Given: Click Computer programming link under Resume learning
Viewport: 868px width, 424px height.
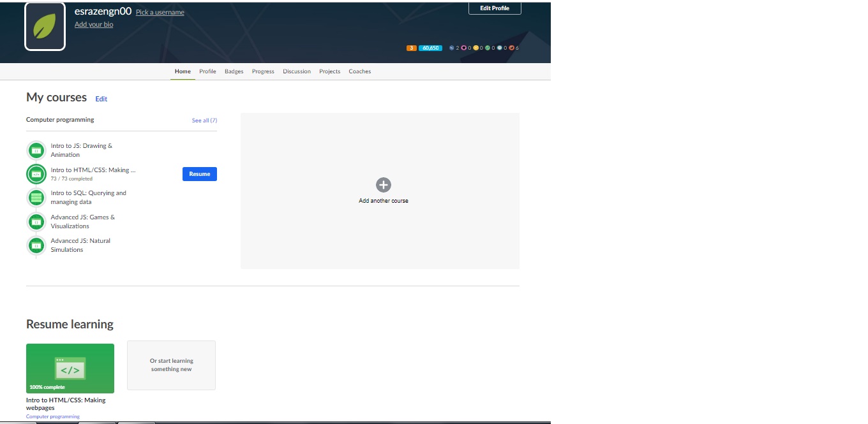Looking at the screenshot, I should [53, 416].
